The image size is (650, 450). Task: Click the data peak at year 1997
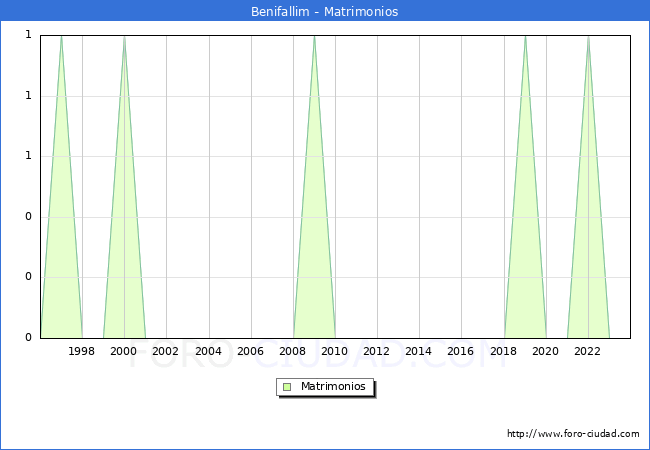61,37
